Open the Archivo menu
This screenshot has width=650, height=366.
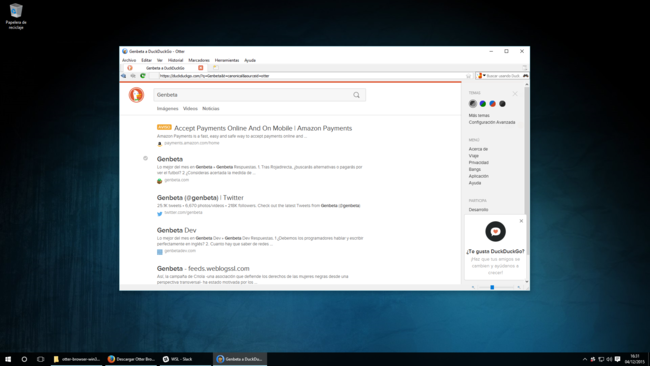coord(129,60)
